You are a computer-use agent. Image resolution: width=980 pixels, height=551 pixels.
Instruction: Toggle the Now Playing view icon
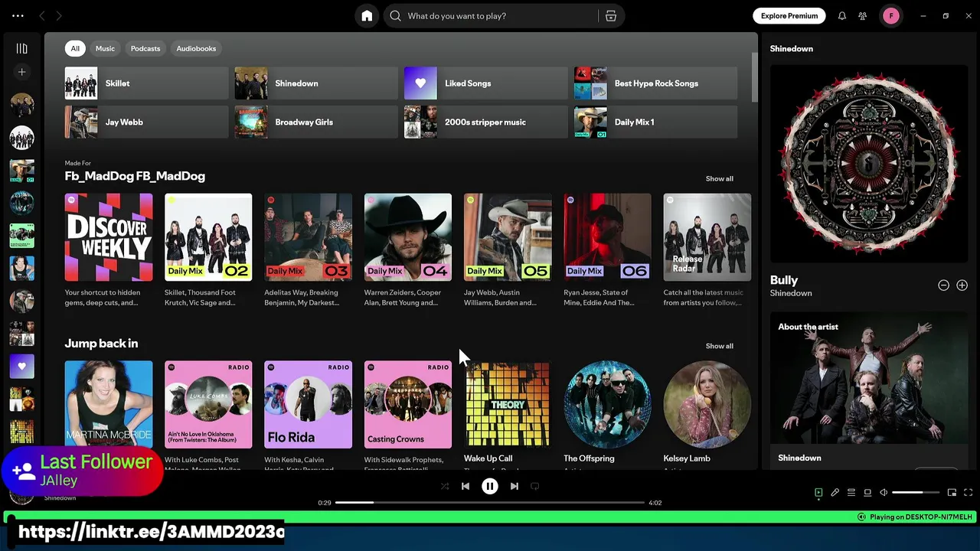818,493
